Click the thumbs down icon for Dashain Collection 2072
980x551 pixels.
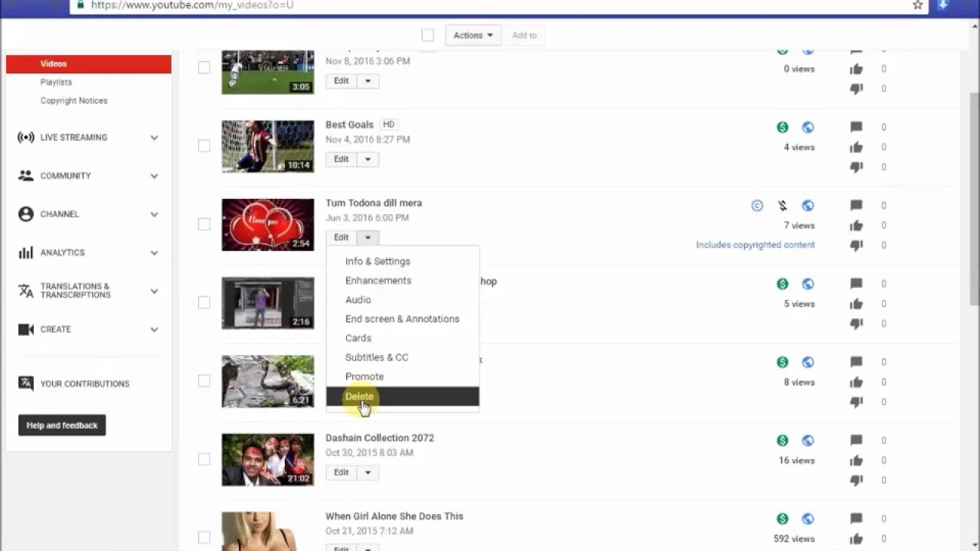[856, 480]
